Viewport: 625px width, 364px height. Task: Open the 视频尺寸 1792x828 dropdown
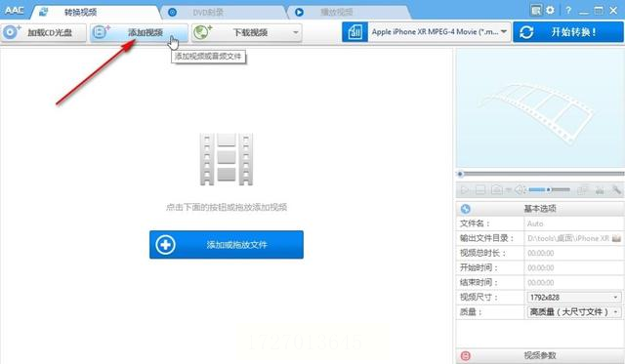[x=573, y=297]
